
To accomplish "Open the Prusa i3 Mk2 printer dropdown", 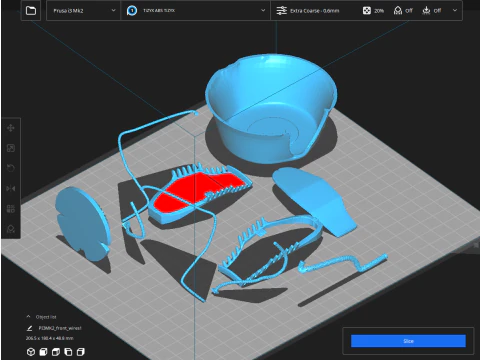I will tap(83, 11).
